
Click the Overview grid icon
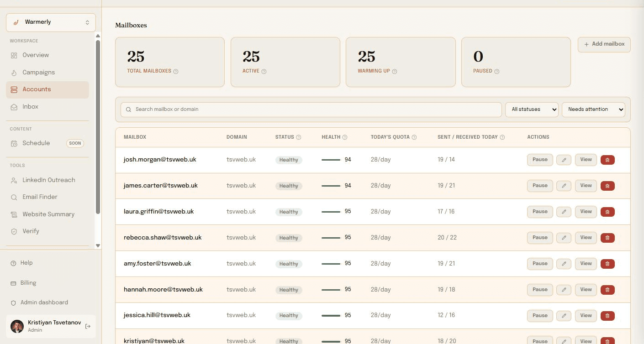(x=14, y=55)
